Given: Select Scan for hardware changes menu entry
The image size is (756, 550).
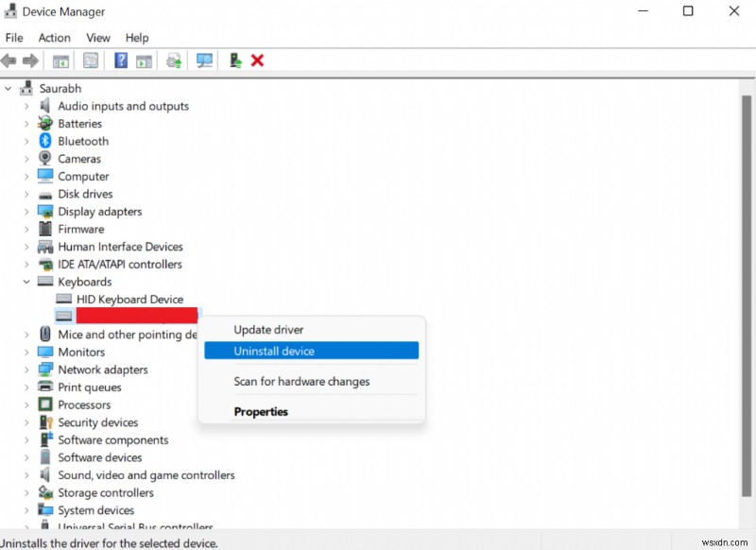Looking at the screenshot, I should [312, 381].
